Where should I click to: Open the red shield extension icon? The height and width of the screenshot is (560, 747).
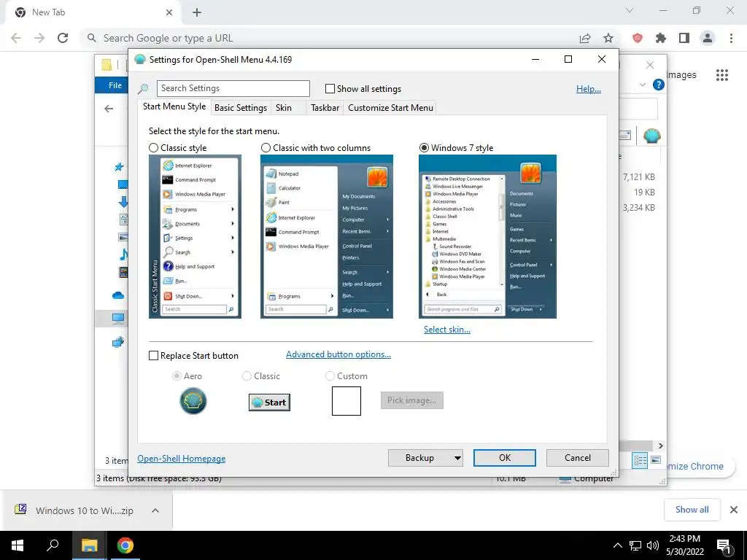tap(638, 38)
